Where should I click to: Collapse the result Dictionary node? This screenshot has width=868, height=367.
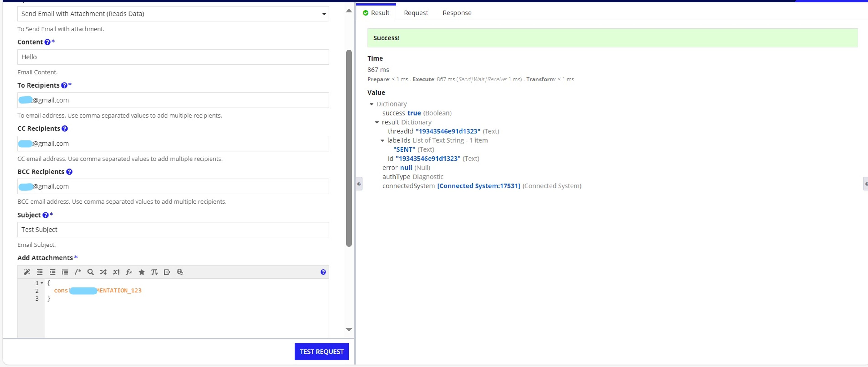pos(377,122)
